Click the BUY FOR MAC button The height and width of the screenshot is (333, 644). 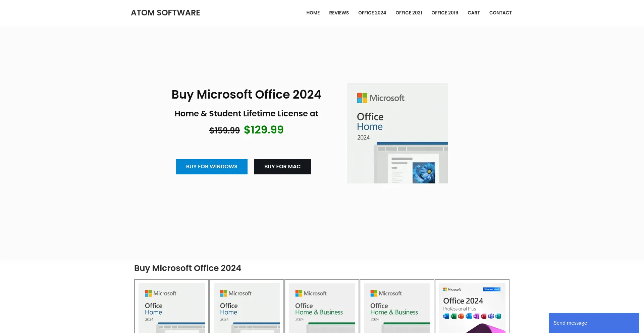(x=282, y=167)
